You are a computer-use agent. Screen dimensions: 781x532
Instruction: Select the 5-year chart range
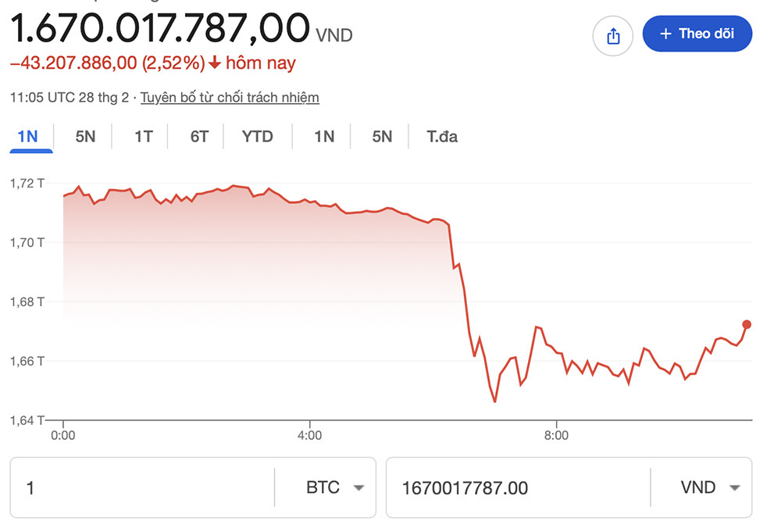[381, 136]
